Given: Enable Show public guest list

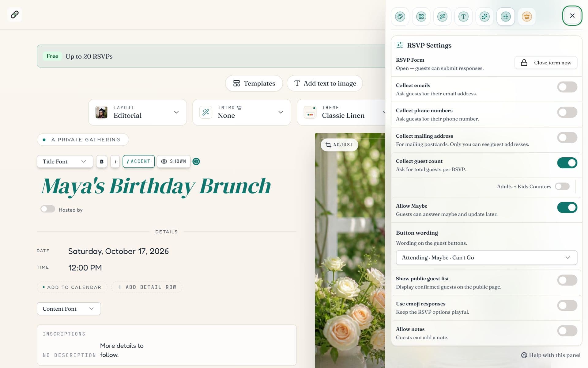Looking at the screenshot, I should click(567, 280).
